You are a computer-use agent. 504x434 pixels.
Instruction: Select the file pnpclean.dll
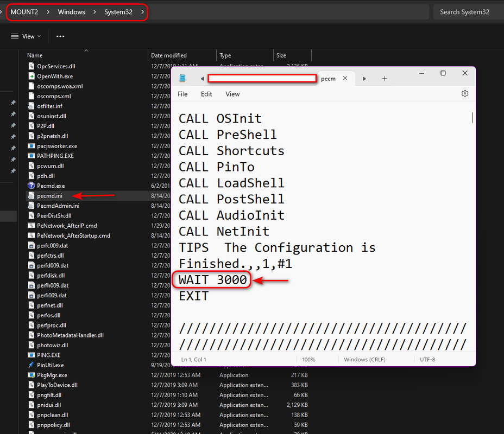coord(52,414)
